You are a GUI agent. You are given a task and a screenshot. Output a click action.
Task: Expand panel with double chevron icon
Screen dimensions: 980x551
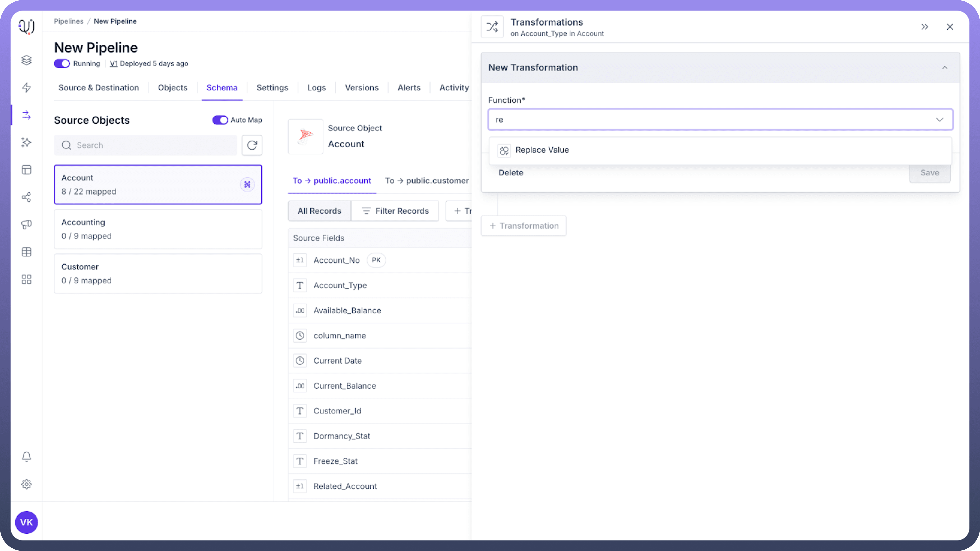[924, 27]
